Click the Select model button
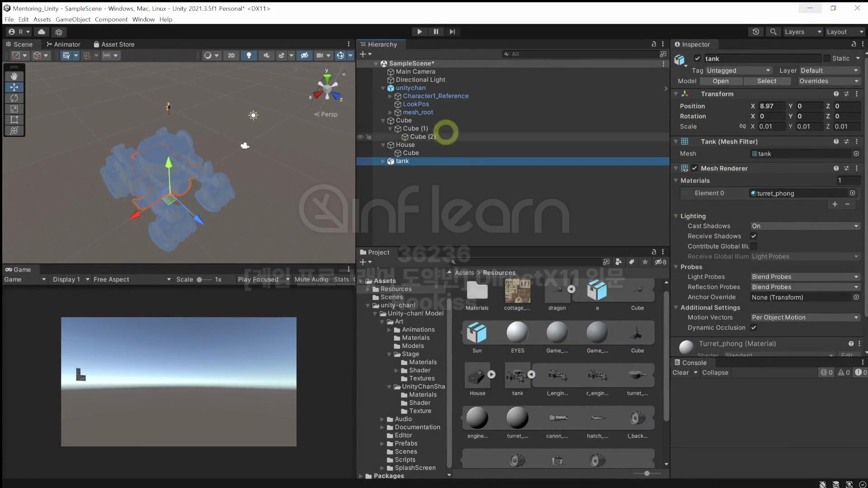This screenshot has height=488, width=868. pyautogui.click(x=766, y=81)
